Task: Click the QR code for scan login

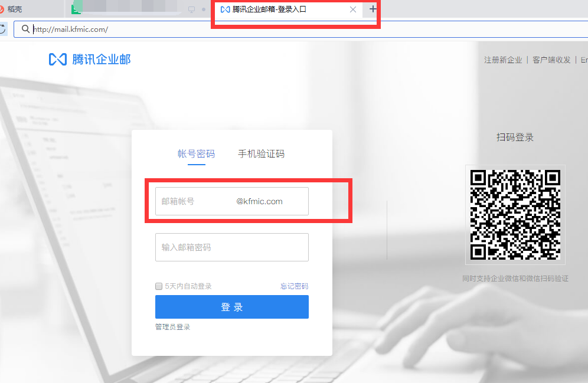Action: (x=515, y=215)
